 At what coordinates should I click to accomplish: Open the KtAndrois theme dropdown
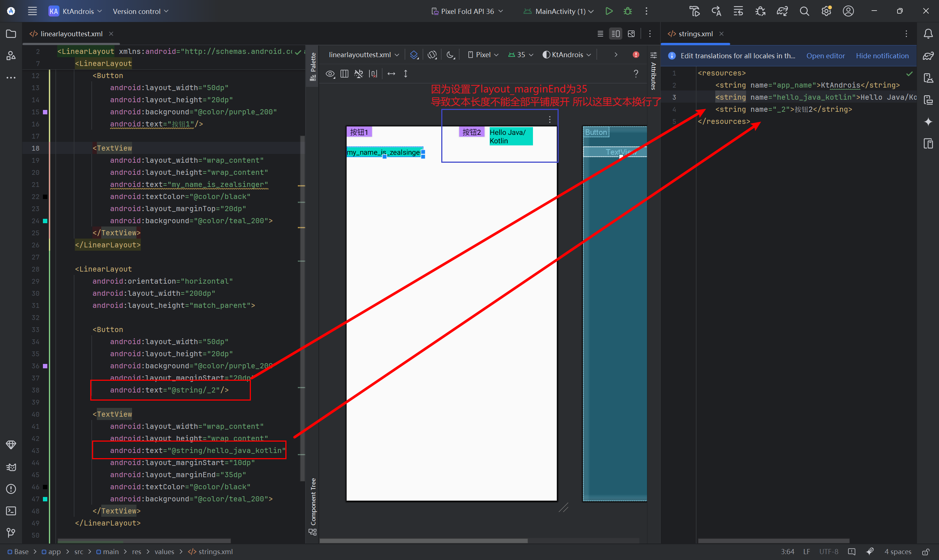[x=567, y=55]
